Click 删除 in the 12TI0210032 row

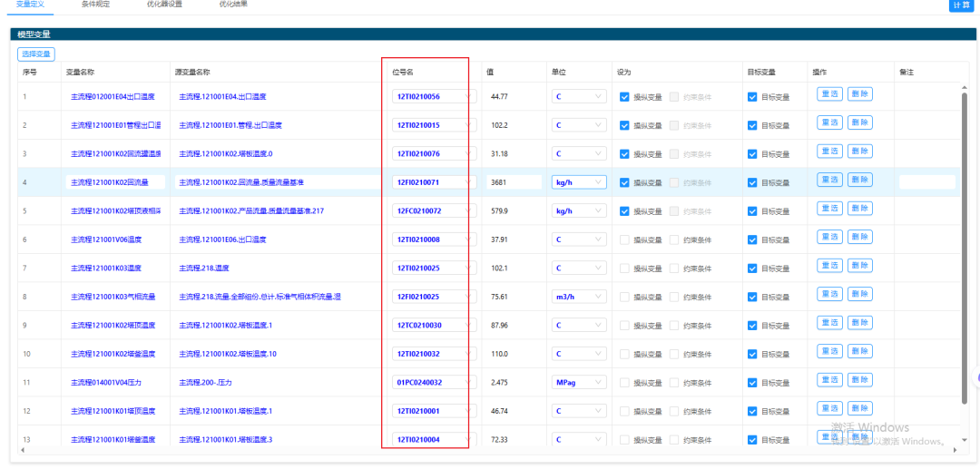pos(860,352)
